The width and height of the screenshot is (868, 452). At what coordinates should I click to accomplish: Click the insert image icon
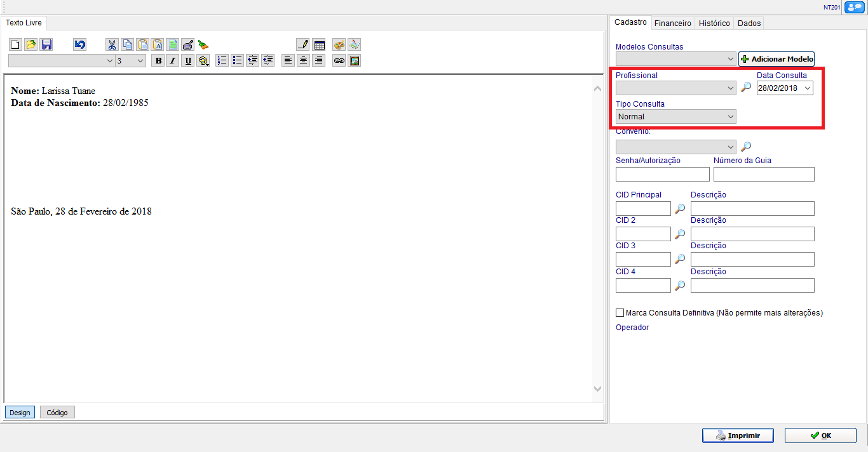click(355, 60)
